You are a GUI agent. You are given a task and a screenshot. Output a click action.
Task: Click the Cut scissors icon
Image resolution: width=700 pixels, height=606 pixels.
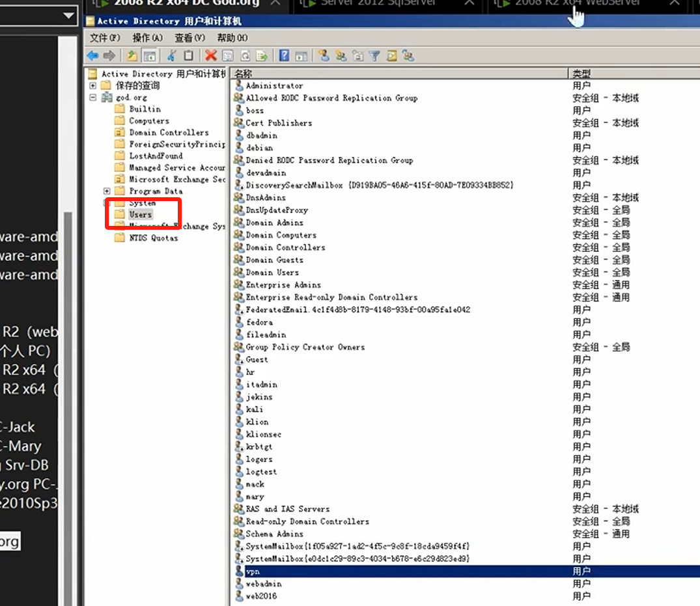pyautogui.click(x=171, y=56)
